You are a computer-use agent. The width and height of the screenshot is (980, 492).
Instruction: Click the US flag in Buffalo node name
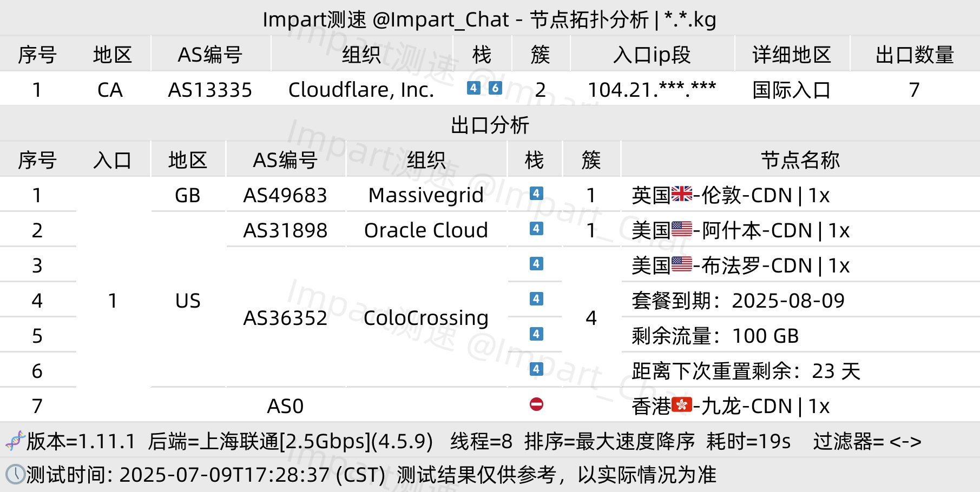click(x=681, y=265)
